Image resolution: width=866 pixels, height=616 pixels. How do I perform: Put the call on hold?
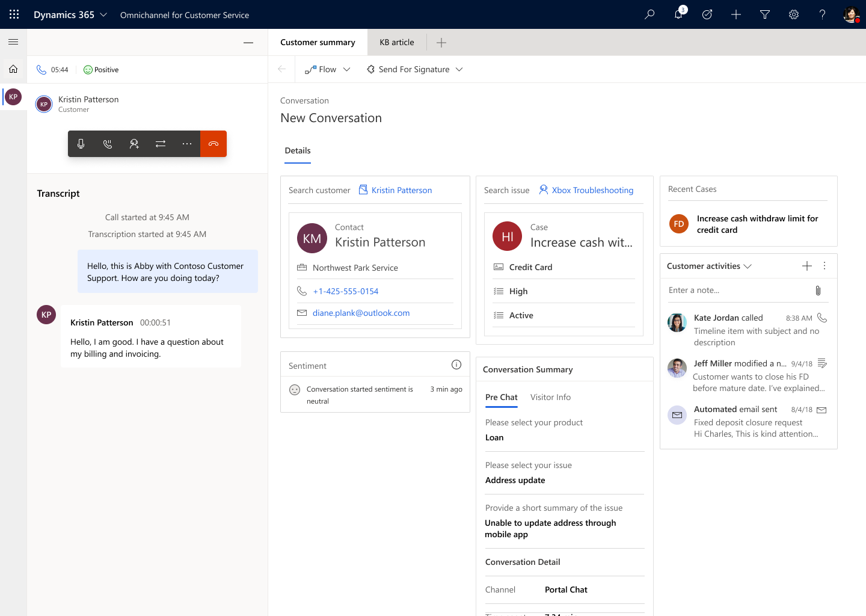click(x=108, y=144)
